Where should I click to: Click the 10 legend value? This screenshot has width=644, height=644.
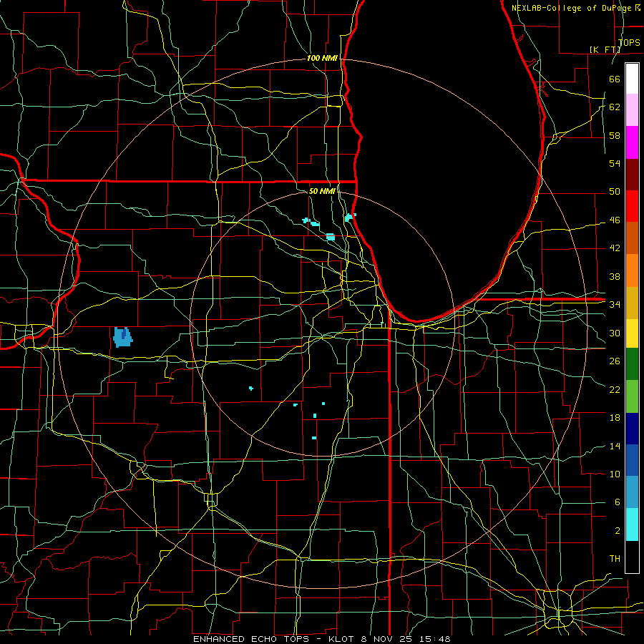click(x=615, y=474)
